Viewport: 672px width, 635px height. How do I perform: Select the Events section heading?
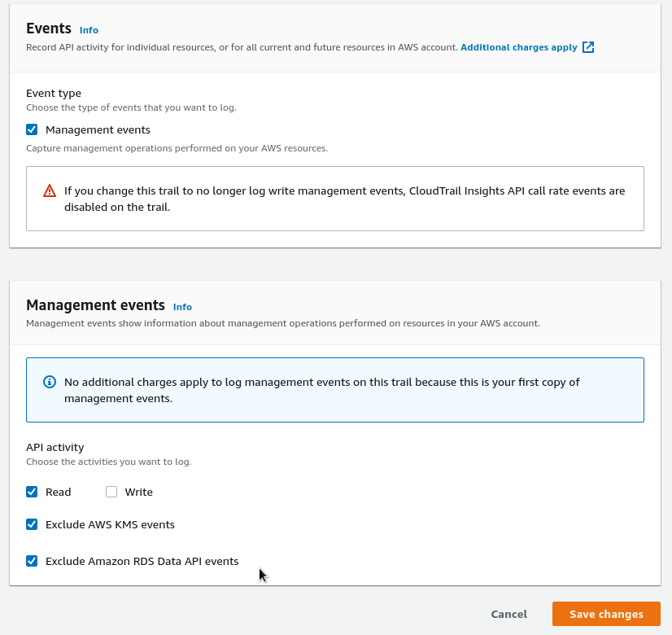click(x=49, y=28)
